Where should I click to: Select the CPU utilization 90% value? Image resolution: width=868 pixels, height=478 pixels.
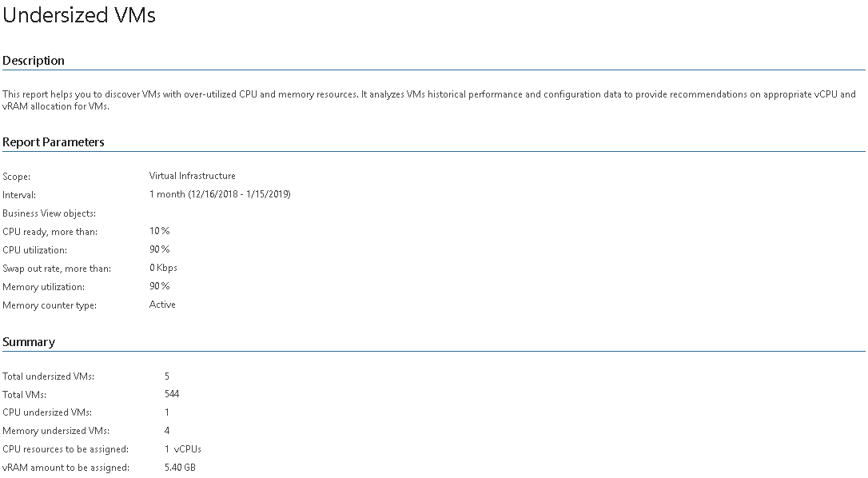(159, 249)
